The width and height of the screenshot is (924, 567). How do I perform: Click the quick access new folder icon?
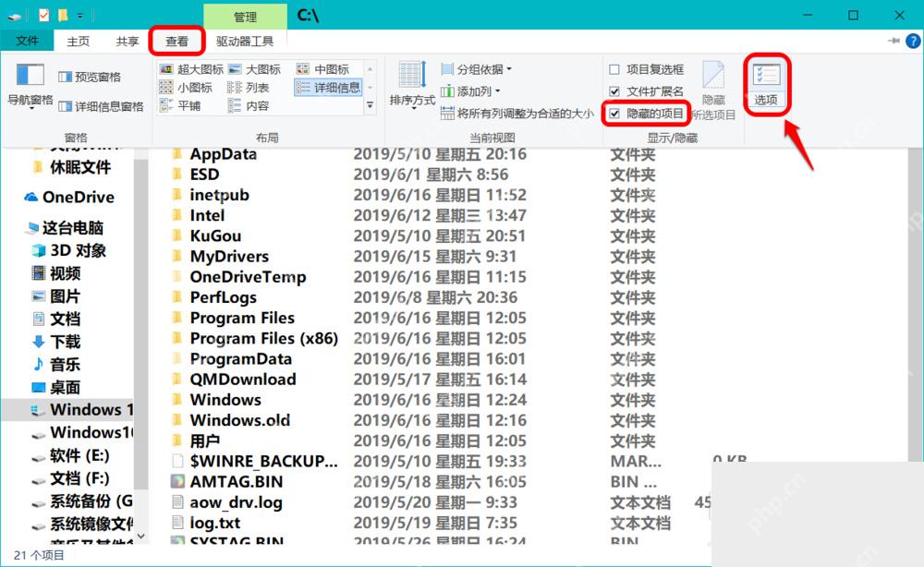[63, 16]
